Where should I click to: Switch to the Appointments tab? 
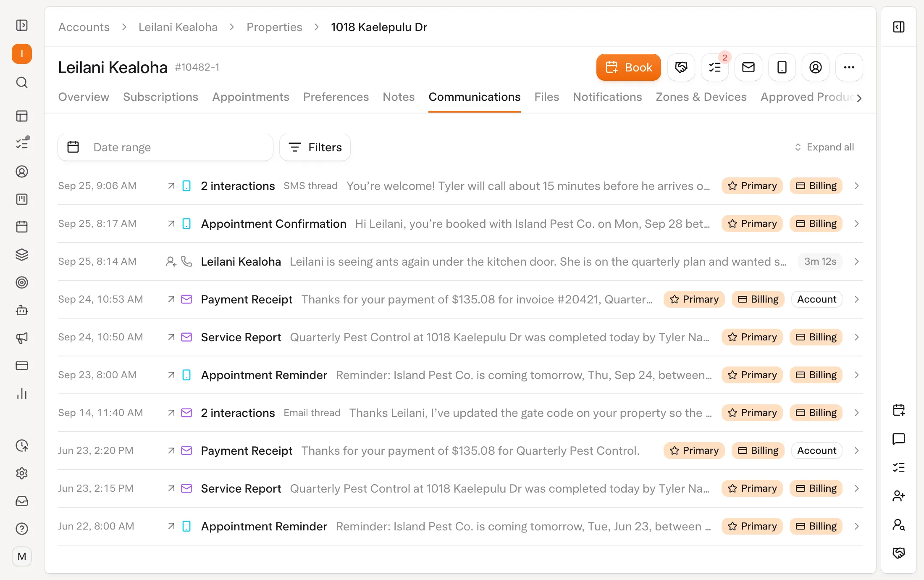tap(251, 97)
